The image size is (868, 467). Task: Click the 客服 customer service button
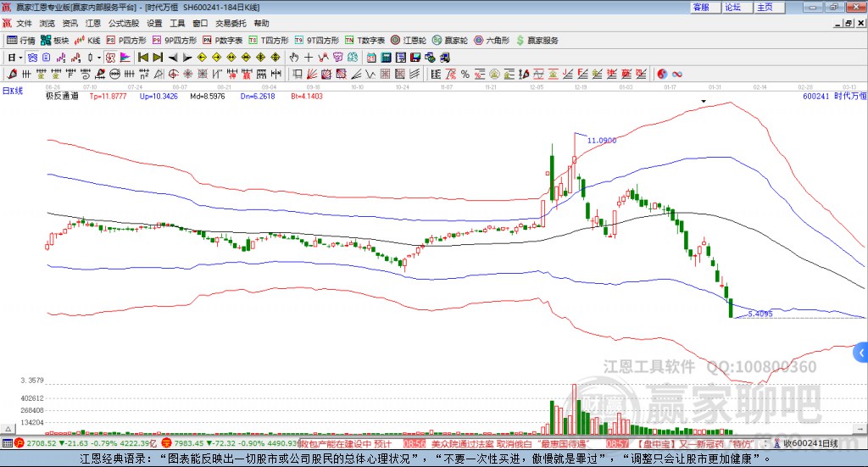coord(704,7)
